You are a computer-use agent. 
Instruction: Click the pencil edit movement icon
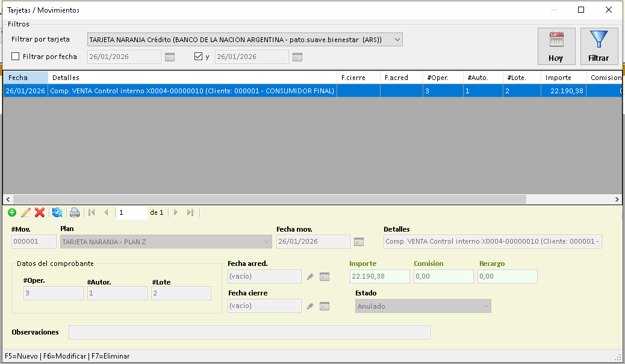click(26, 212)
